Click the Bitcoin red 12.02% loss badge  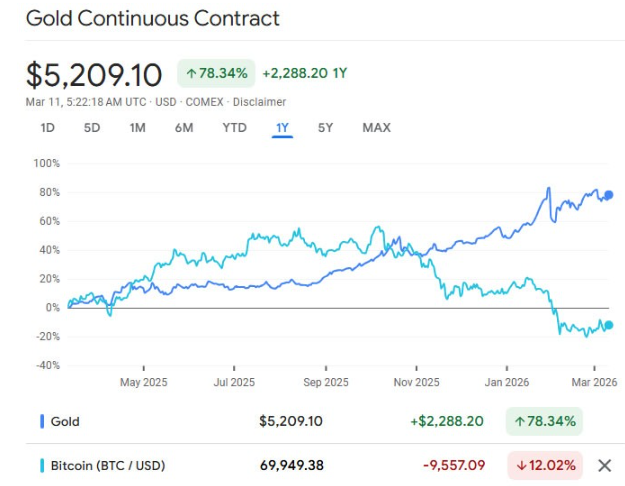[x=545, y=465]
